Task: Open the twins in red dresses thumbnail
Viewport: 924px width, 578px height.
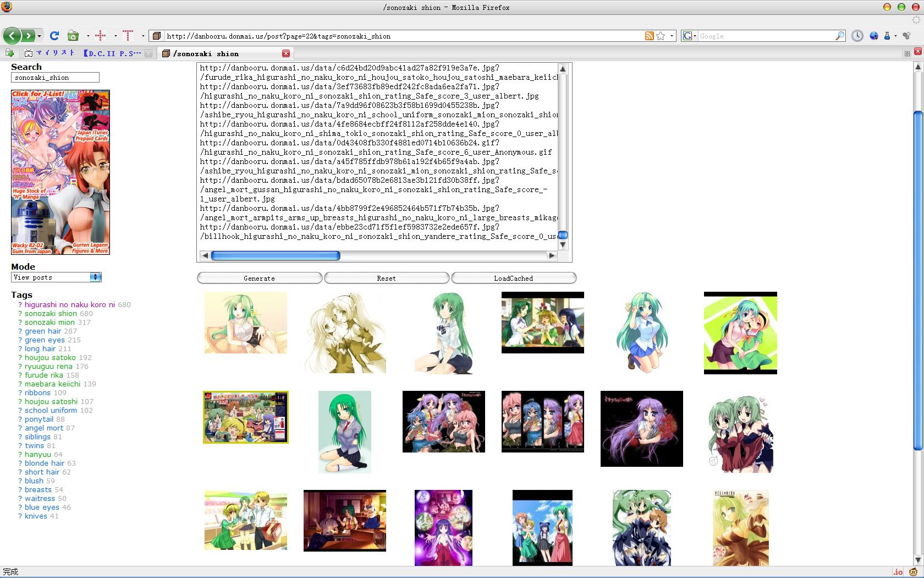Action: [x=740, y=432]
